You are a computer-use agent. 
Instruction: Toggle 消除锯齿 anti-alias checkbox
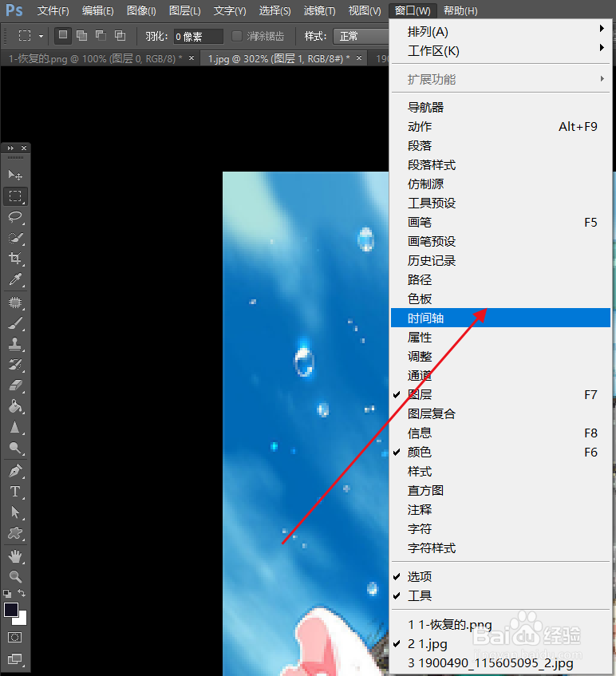237,36
